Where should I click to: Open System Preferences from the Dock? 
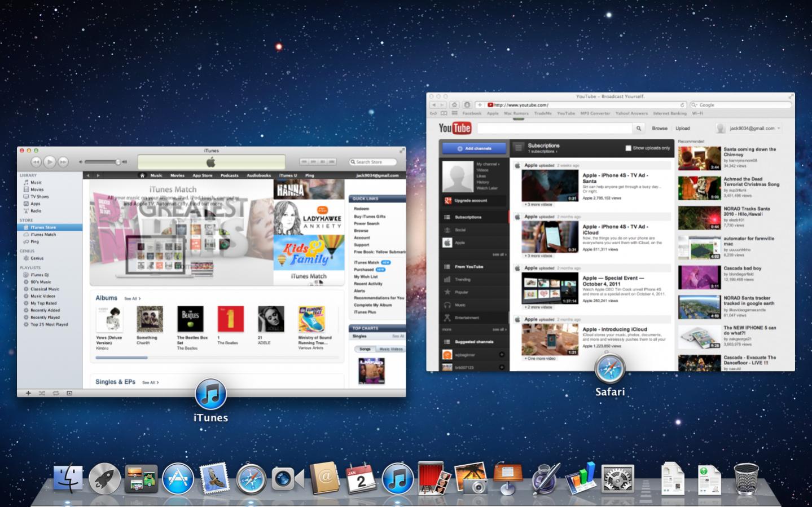tap(618, 479)
